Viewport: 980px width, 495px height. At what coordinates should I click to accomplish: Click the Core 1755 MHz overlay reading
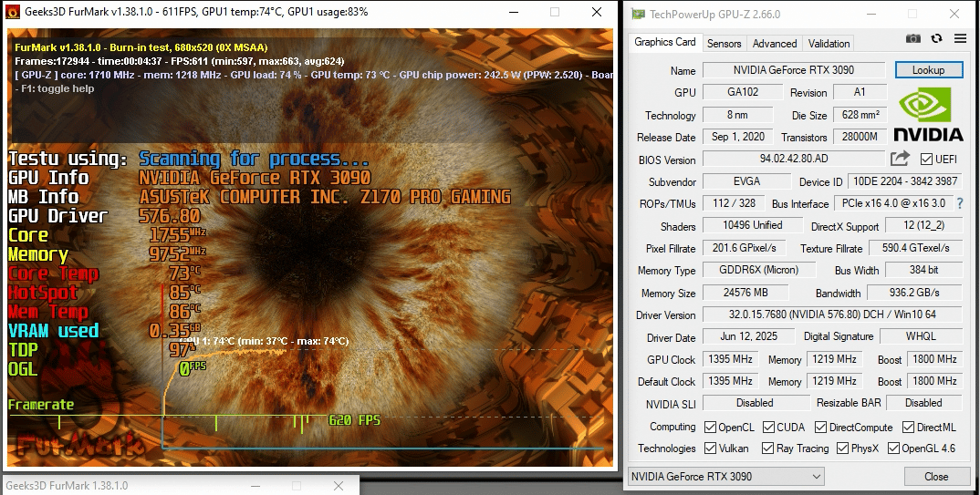177,234
